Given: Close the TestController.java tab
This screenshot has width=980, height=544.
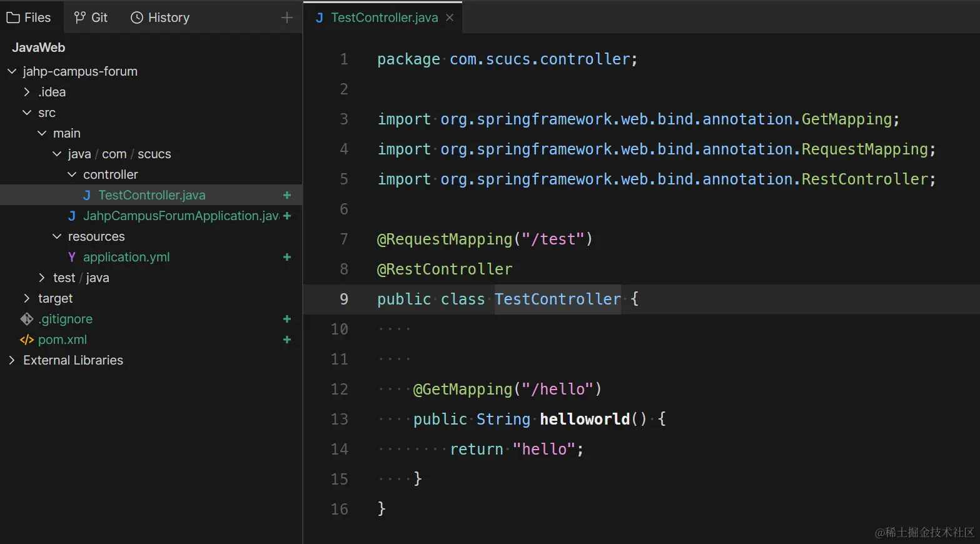Looking at the screenshot, I should pyautogui.click(x=449, y=18).
